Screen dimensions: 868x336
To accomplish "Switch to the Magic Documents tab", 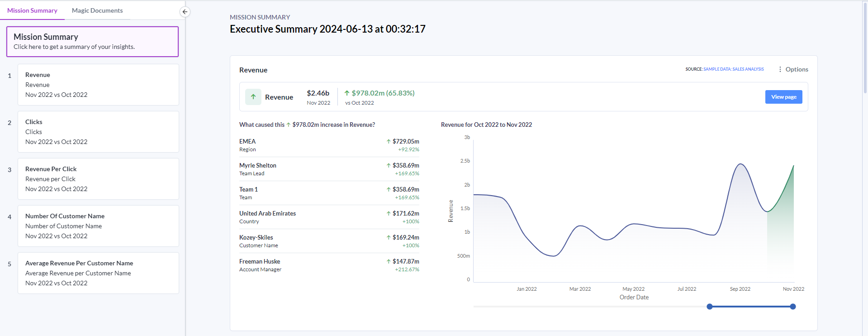I will pos(97,10).
